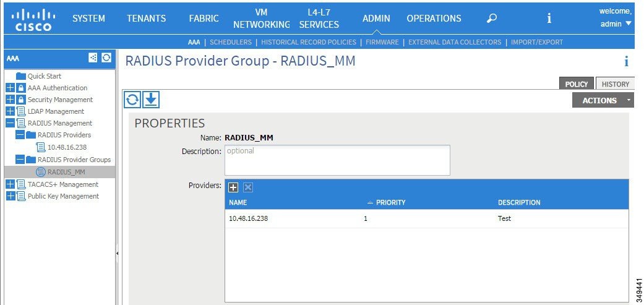Screen dimensions: 644x305
Task: Open the SYSTEM menu
Action: 88,19
